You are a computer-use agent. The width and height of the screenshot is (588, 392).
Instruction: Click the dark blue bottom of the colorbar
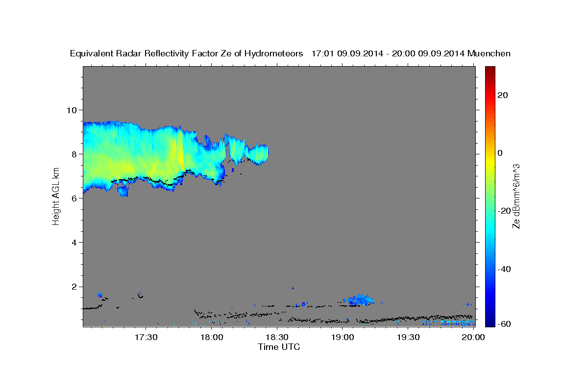coord(490,321)
